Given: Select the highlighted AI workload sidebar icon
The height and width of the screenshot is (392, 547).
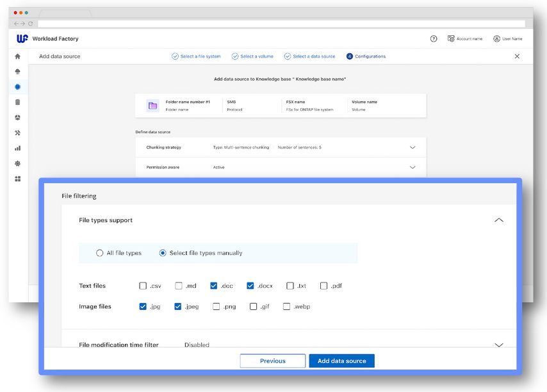Looking at the screenshot, I should [x=17, y=86].
